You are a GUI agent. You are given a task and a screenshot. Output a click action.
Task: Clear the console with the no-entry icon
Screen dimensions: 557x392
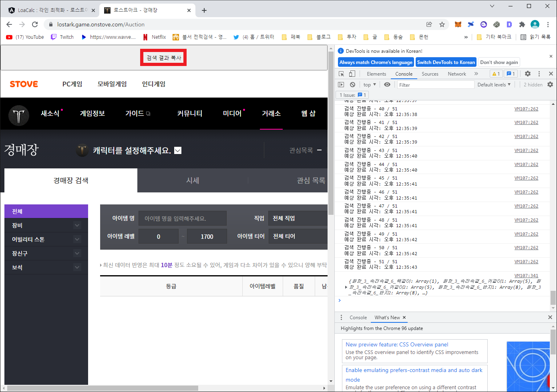coord(352,84)
